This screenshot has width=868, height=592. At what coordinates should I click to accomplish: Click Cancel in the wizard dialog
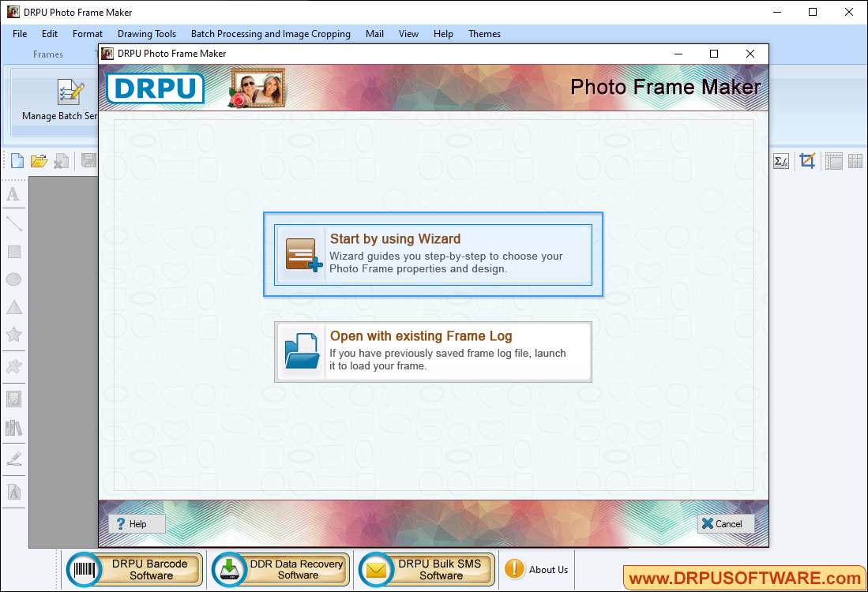coord(725,523)
